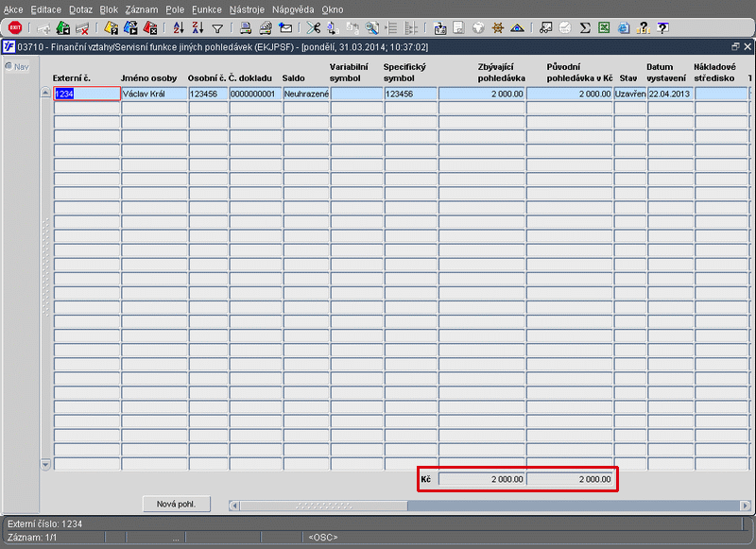Open the Nástroje menu
The height and width of the screenshot is (549, 756).
pyautogui.click(x=247, y=9)
